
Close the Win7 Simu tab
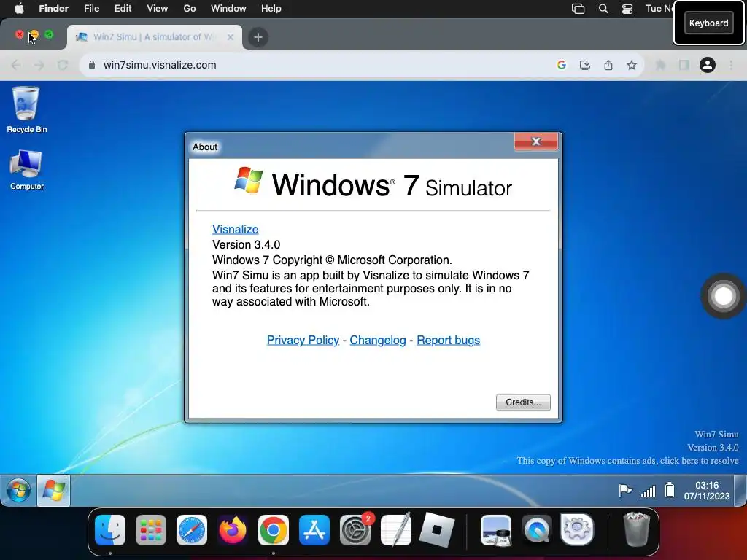(x=230, y=37)
